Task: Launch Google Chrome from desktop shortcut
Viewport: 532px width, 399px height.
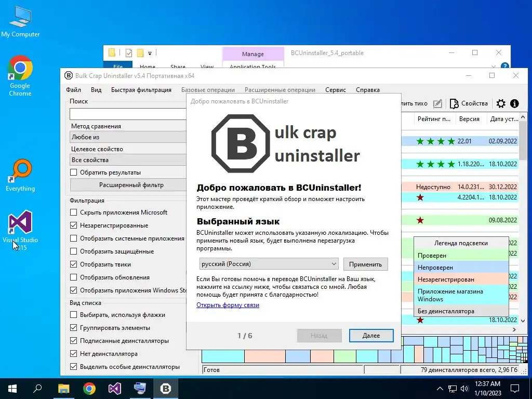Action: pos(20,76)
